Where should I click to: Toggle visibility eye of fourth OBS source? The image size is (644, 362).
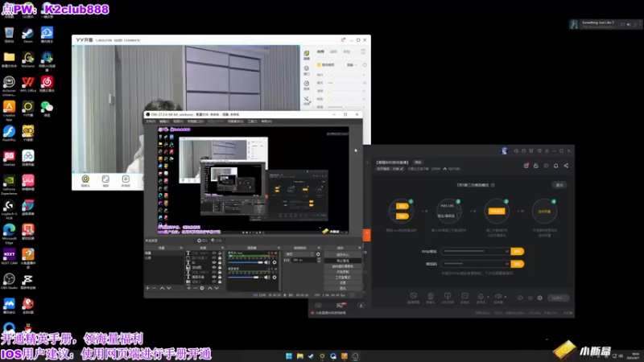coord(214,268)
